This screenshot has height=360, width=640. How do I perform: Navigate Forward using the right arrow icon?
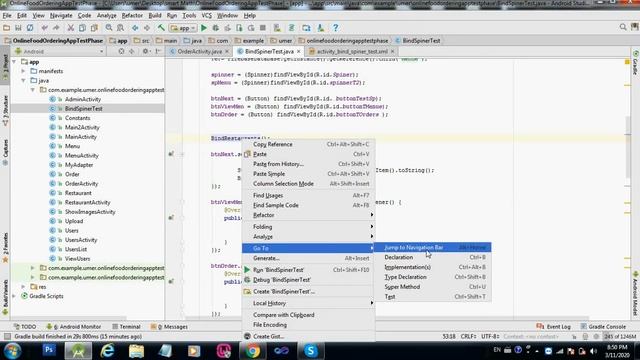[x=147, y=28]
